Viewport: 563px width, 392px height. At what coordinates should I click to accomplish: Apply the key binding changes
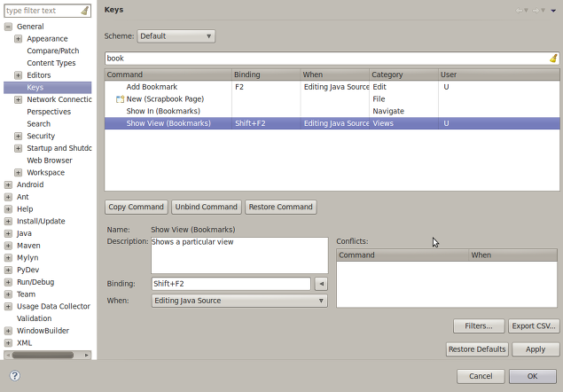pyautogui.click(x=536, y=349)
